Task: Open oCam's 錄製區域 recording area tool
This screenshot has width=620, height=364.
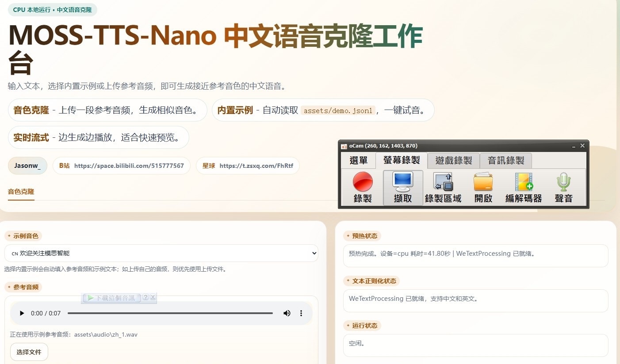Action: (443, 188)
